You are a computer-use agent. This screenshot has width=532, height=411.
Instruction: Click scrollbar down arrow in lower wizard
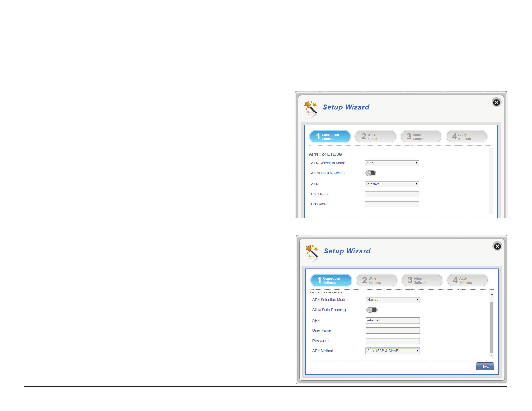click(x=492, y=355)
